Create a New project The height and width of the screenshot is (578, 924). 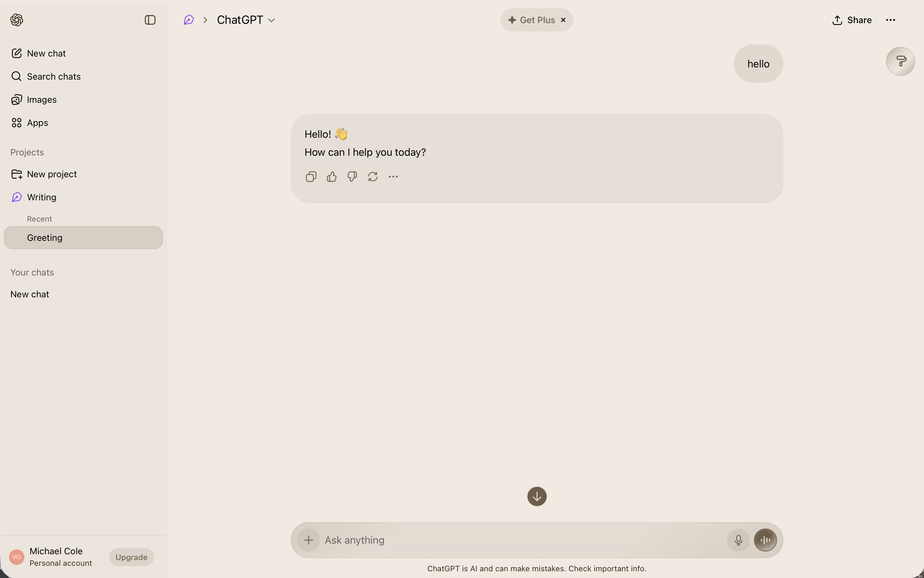tap(83, 174)
